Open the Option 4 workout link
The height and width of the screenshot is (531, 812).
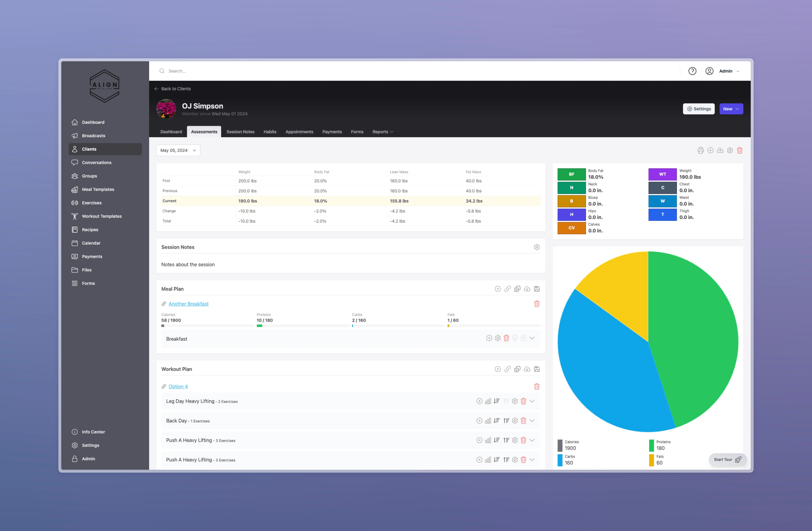pyautogui.click(x=178, y=386)
